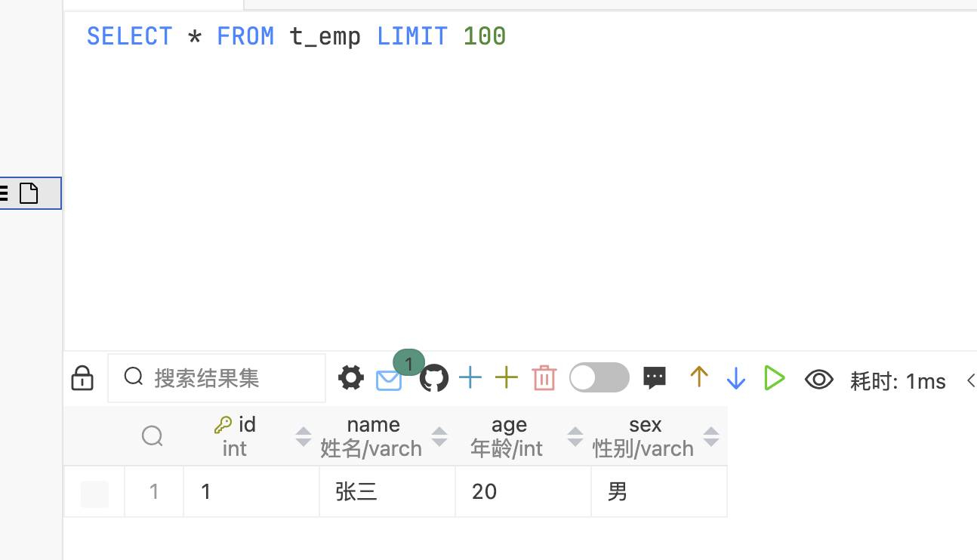This screenshot has height=560, width=977.
Task: Click the orange up arrow icon
Action: [x=699, y=377]
